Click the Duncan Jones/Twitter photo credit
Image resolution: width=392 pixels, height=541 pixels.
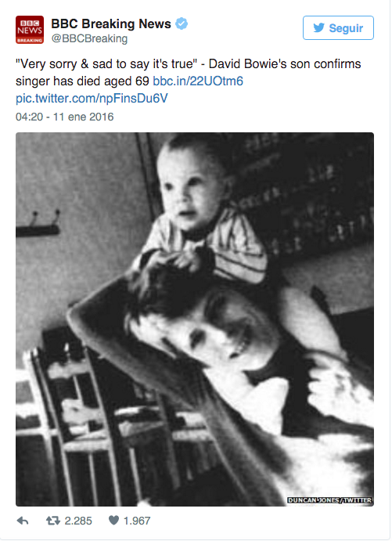[x=329, y=500]
